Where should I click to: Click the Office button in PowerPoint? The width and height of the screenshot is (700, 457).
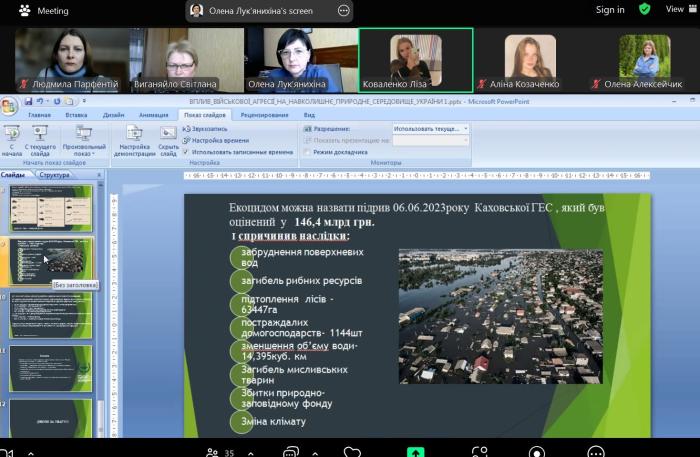pyautogui.click(x=9, y=104)
